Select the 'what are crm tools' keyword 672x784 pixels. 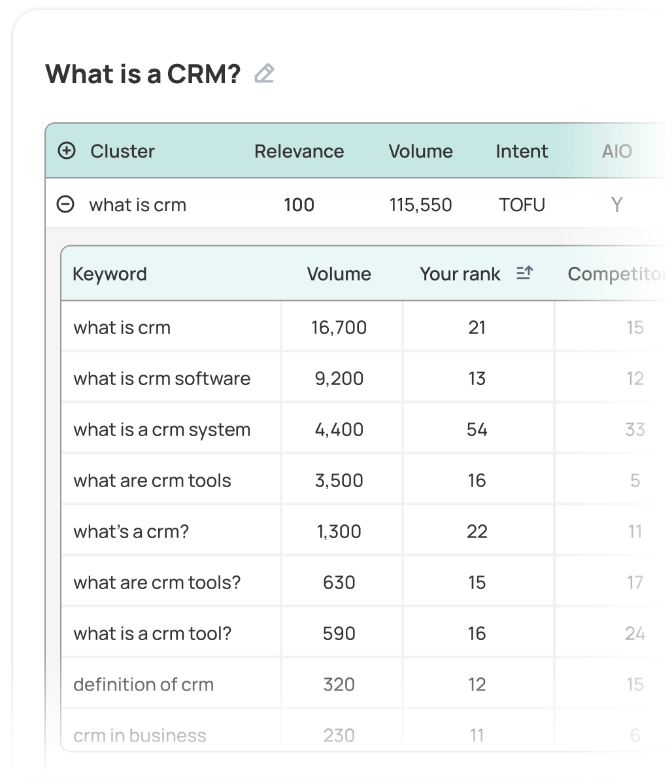click(152, 481)
